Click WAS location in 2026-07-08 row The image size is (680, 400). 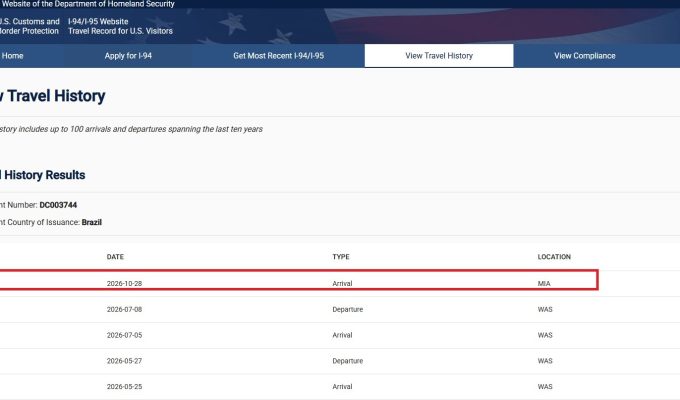(545, 309)
